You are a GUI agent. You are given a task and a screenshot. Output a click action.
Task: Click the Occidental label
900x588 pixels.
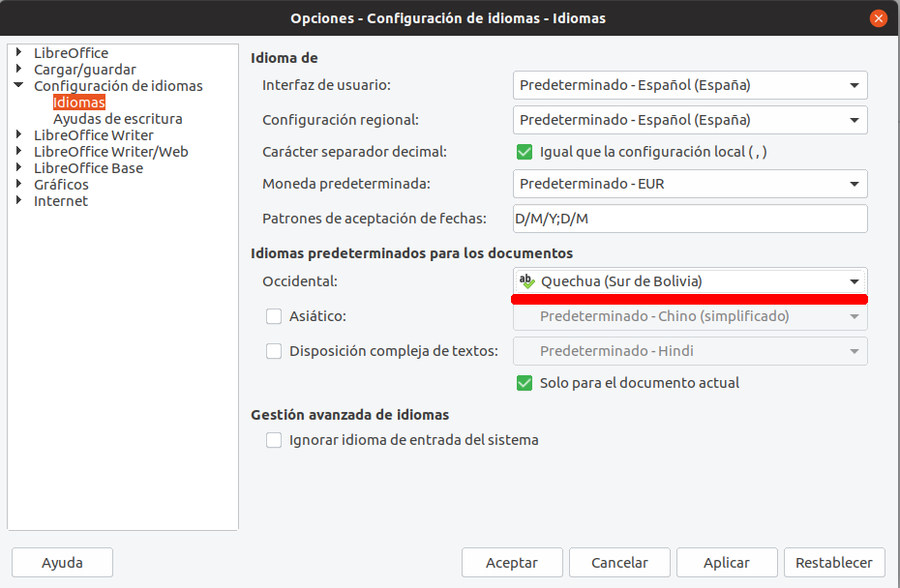coord(300,281)
